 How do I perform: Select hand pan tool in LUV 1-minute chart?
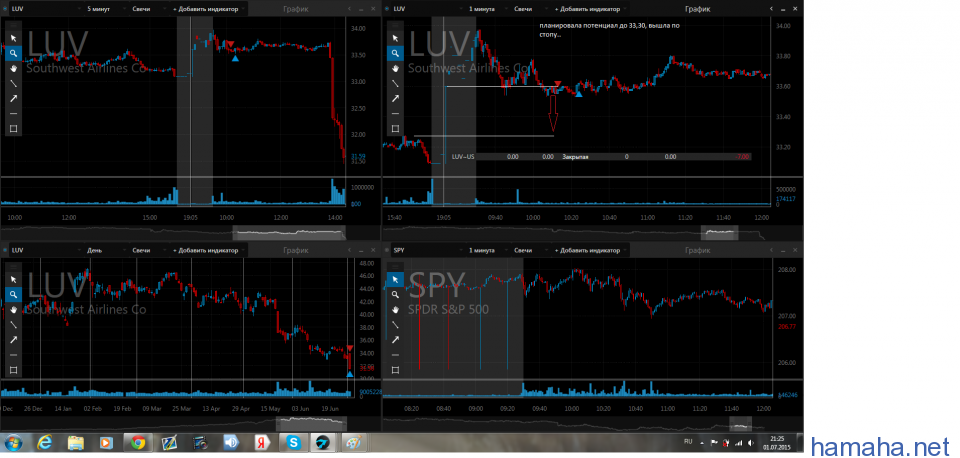click(396, 68)
